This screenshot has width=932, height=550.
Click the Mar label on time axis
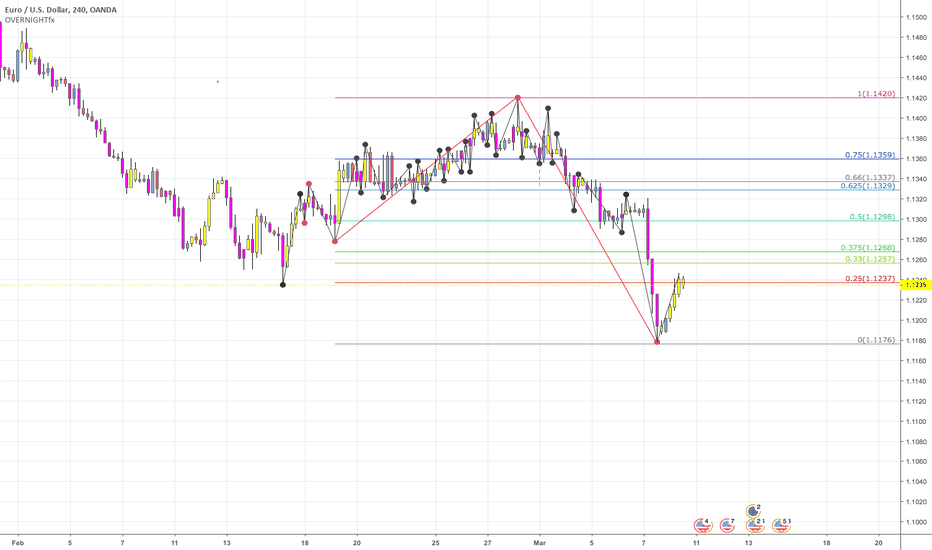point(540,543)
